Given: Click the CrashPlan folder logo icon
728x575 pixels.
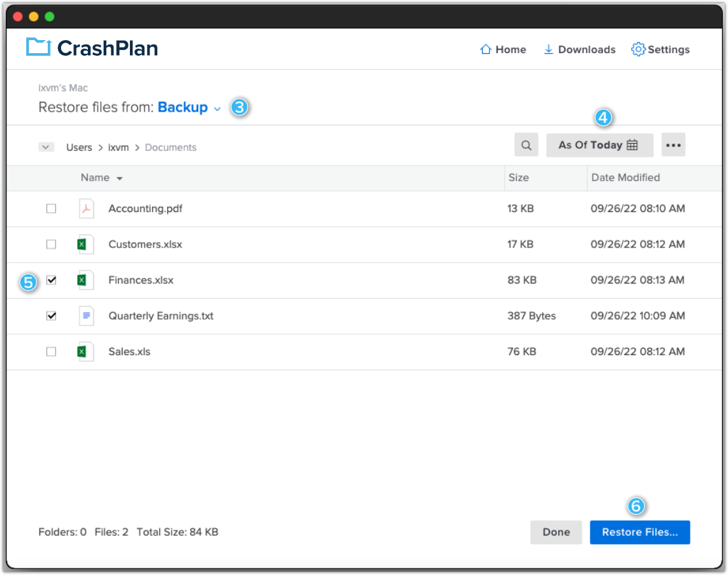Looking at the screenshot, I should click(x=39, y=47).
